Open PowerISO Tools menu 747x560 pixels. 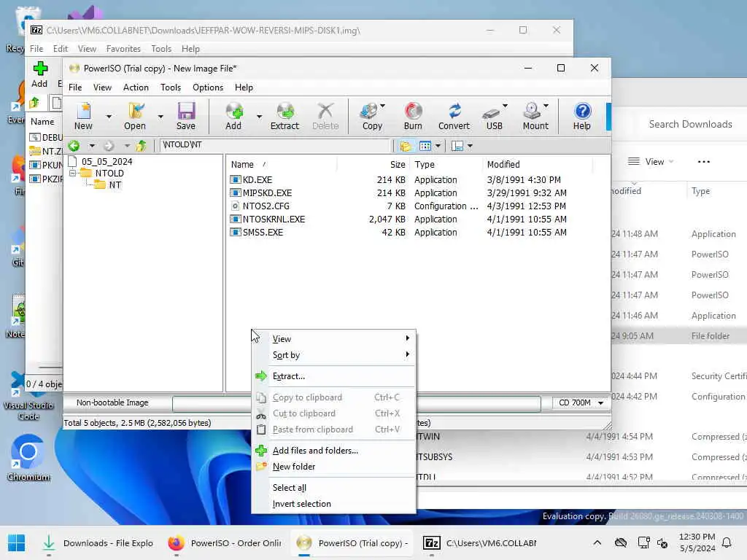coord(171,87)
